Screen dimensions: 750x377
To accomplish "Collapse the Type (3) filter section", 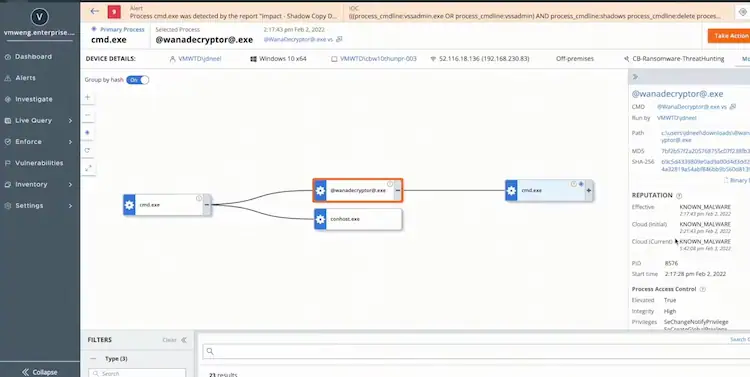I will 94,359.
